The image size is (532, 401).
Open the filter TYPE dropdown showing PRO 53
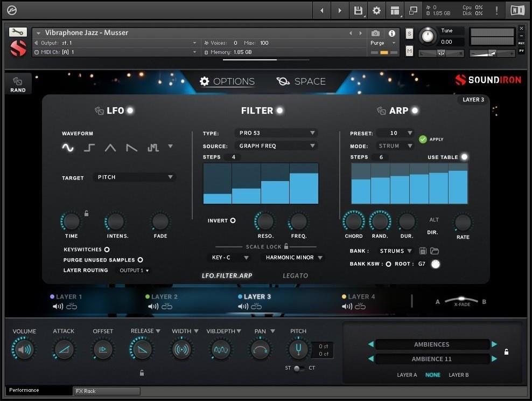276,133
